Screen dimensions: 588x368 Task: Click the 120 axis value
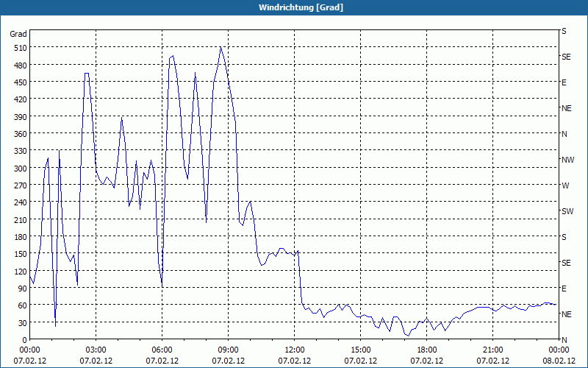pos(21,271)
